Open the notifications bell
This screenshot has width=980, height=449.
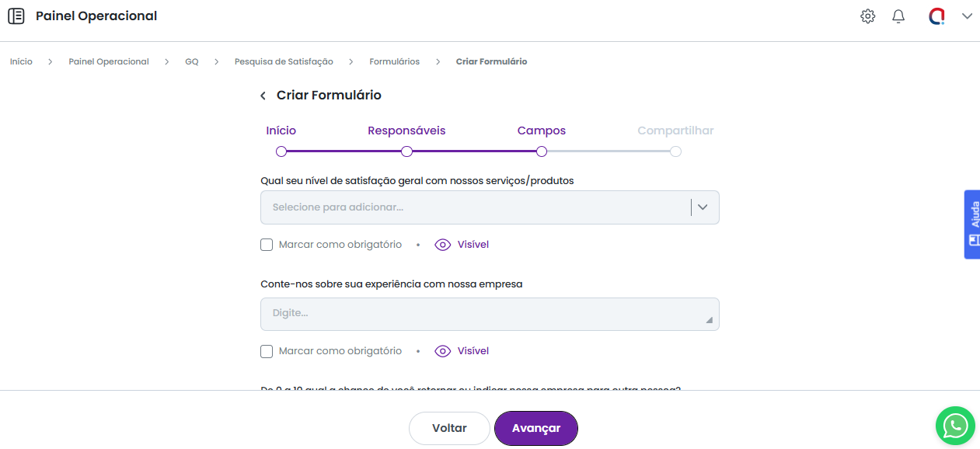pyautogui.click(x=898, y=16)
